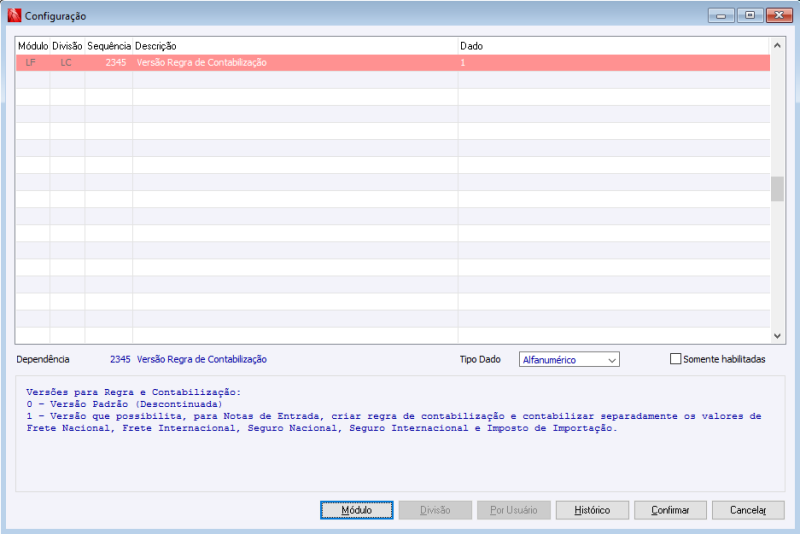Sort by the Divisão column header
Screen dimensions: 800x534
[67, 46]
